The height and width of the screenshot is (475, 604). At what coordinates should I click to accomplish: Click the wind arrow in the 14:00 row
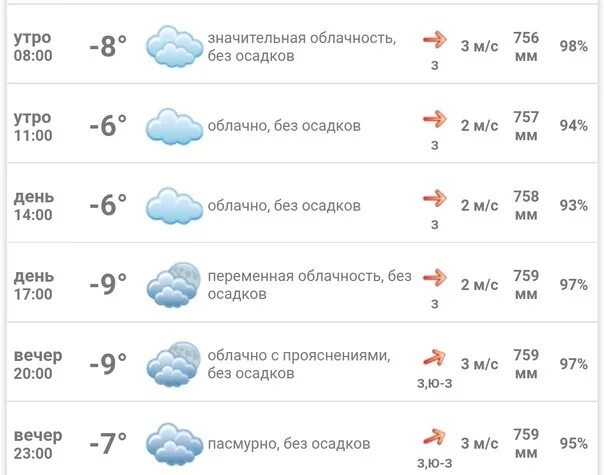435,198
